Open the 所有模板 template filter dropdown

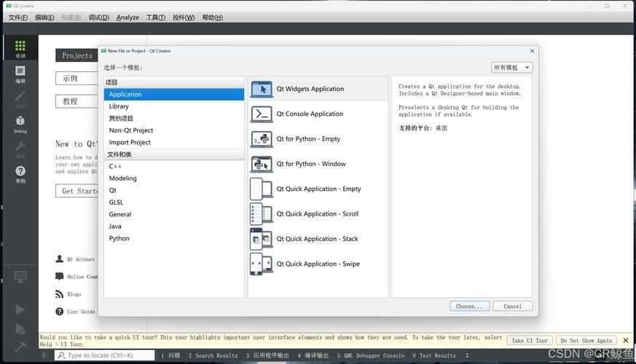(512, 68)
